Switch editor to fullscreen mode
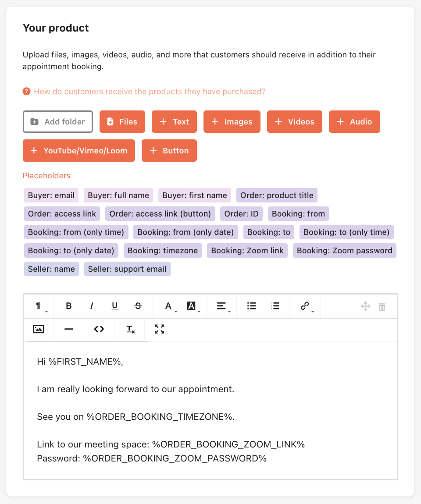 click(x=160, y=329)
